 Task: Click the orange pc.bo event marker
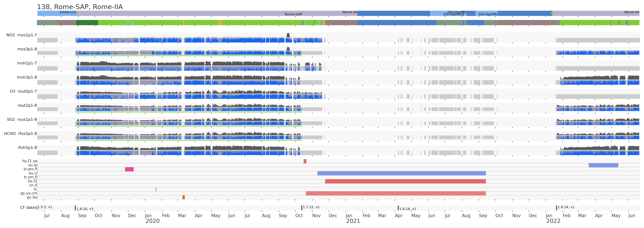[183, 197]
